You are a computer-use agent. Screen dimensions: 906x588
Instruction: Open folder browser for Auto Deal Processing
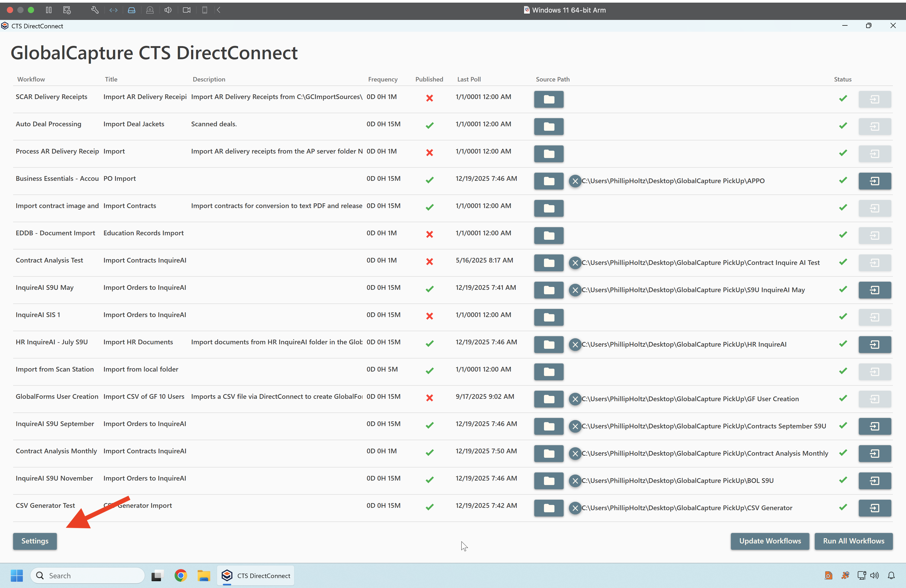[x=548, y=126]
